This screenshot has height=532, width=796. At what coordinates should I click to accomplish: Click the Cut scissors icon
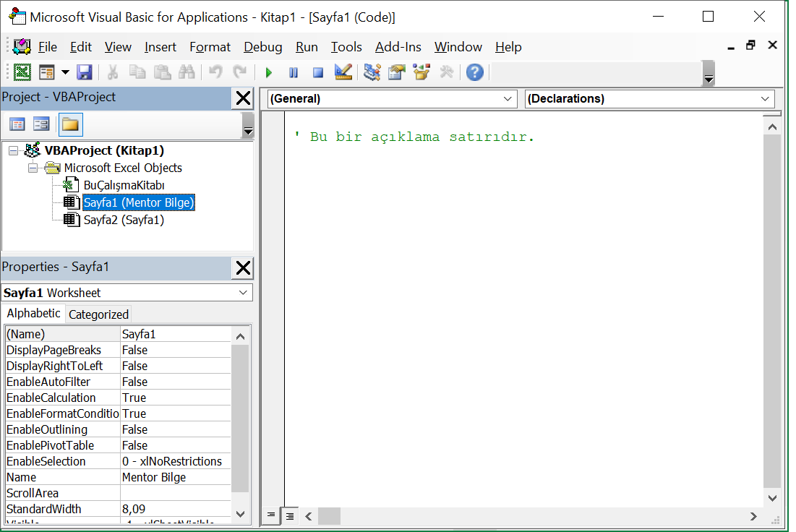(x=112, y=72)
